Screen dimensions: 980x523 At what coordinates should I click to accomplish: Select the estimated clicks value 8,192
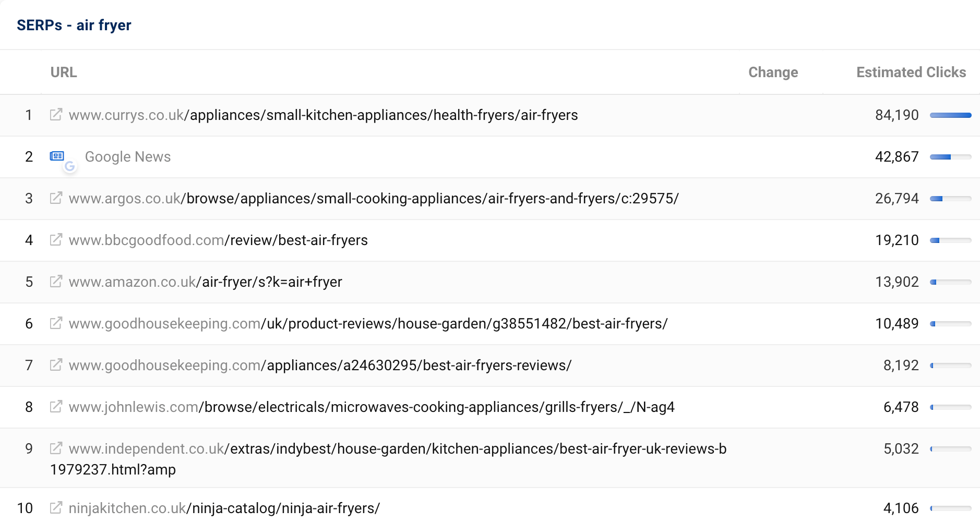click(x=901, y=365)
